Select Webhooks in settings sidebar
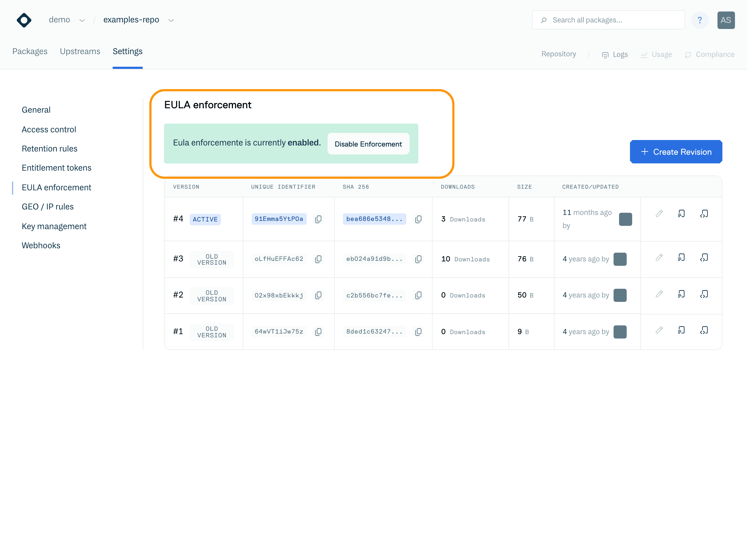This screenshot has height=560, width=747. [x=41, y=245]
